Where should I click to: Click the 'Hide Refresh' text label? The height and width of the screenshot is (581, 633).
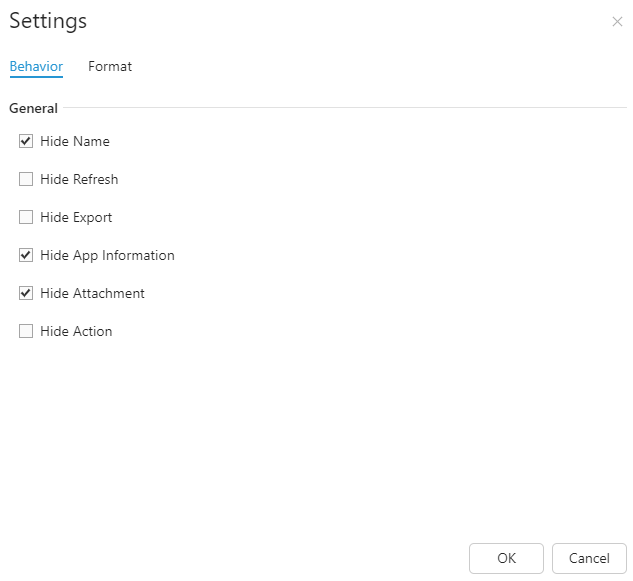(x=79, y=179)
